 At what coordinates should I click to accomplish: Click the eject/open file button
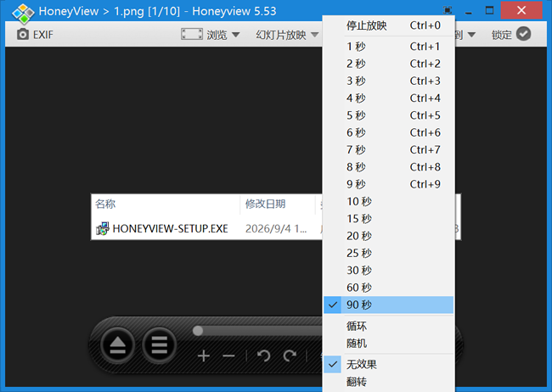[x=117, y=345]
